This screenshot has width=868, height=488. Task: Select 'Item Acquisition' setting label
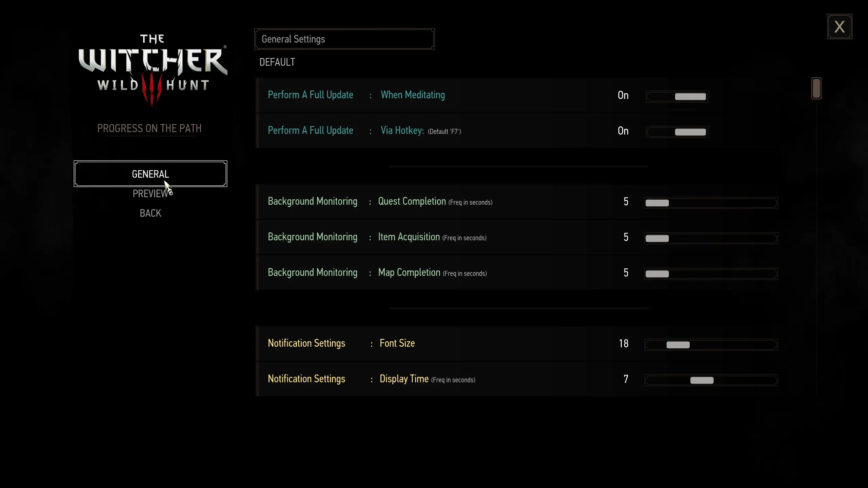click(409, 237)
